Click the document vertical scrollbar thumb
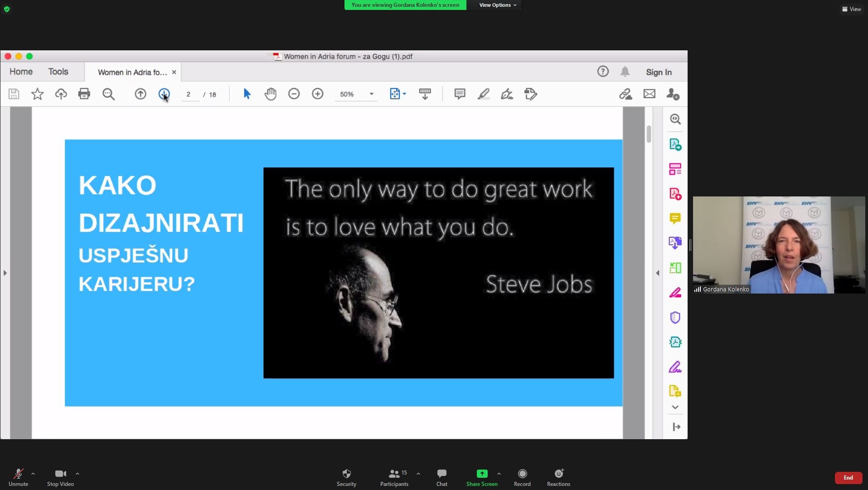The height and width of the screenshot is (490, 868). [x=649, y=134]
